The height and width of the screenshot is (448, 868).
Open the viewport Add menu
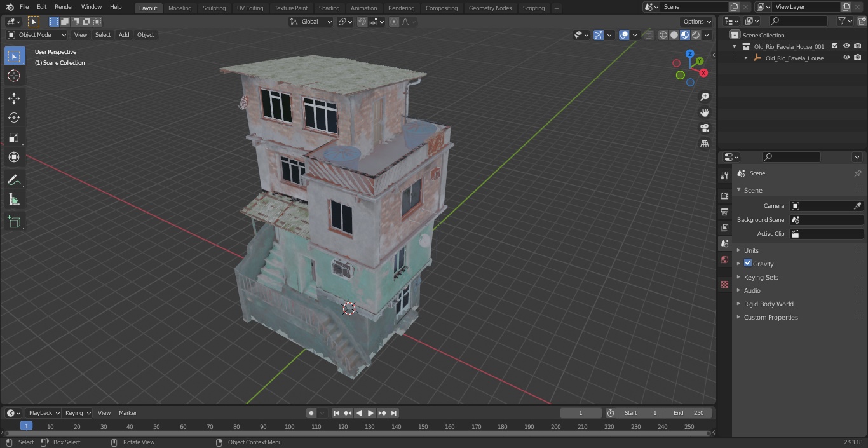click(x=124, y=35)
